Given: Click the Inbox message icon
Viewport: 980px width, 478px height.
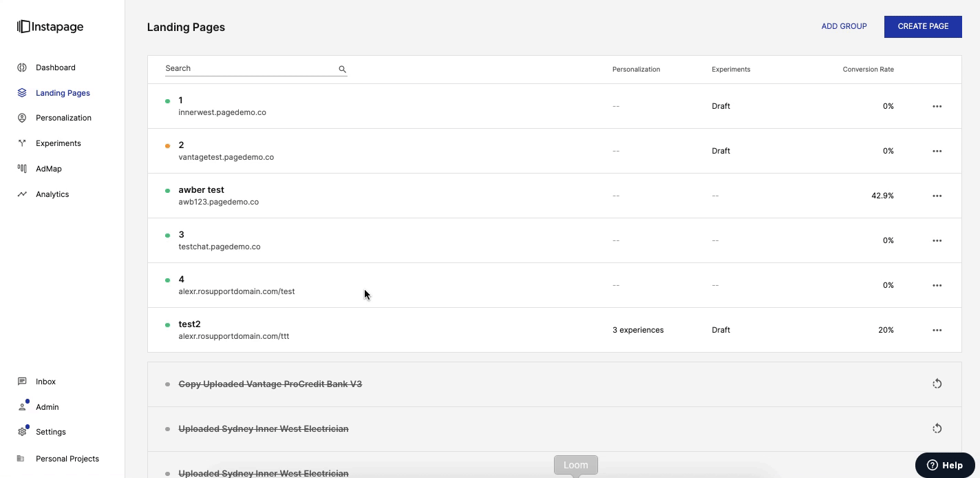Looking at the screenshot, I should (x=22, y=382).
